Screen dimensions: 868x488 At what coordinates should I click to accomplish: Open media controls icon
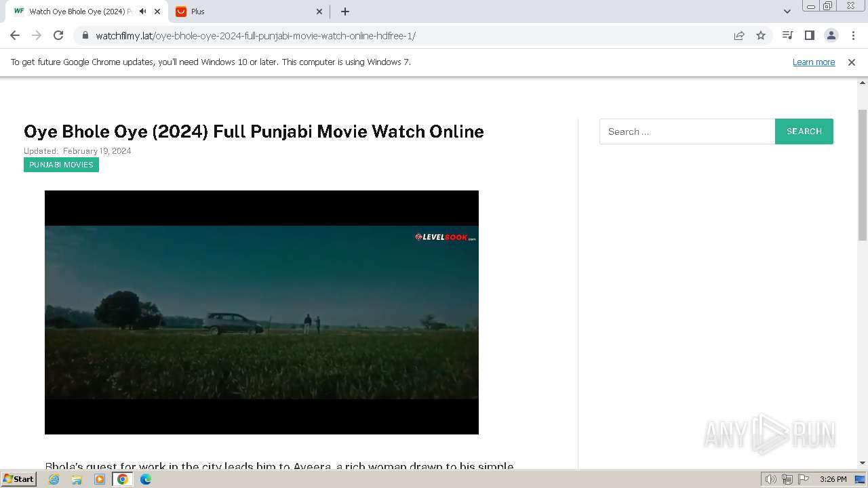pos(787,35)
